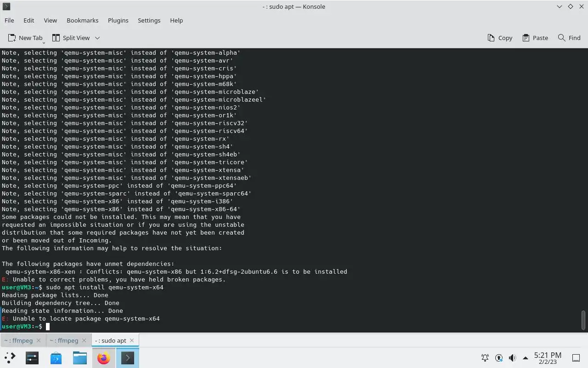Close the second ffmpeg tab
This screenshot has width=588, height=368.
coord(84,340)
